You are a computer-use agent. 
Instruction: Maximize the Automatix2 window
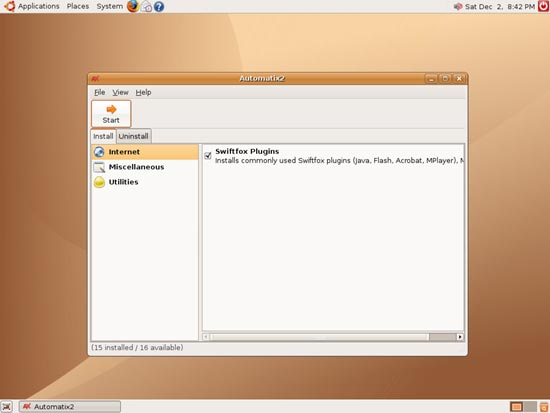tap(445, 79)
